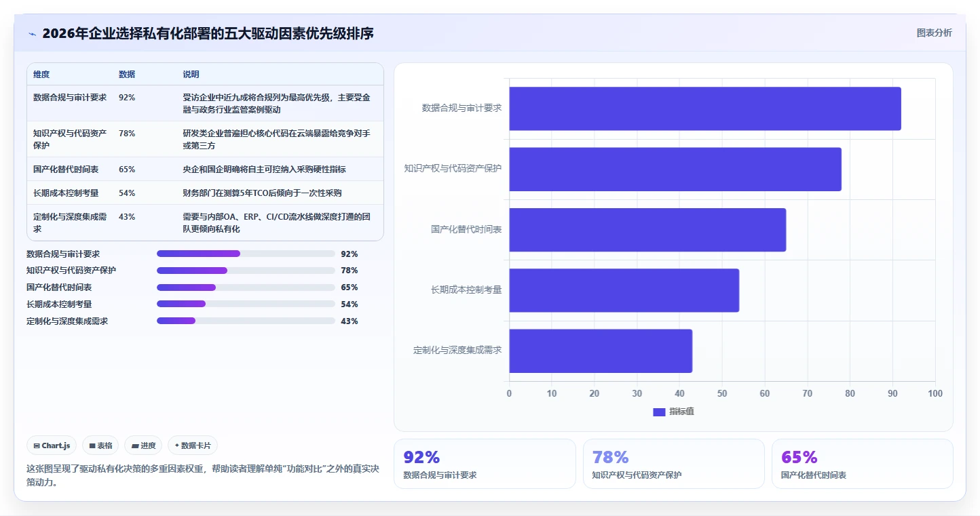Image resolution: width=980 pixels, height=516 pixels.
Task: Click table cell 定制化与深度集成需求
Action: point(70,222)
